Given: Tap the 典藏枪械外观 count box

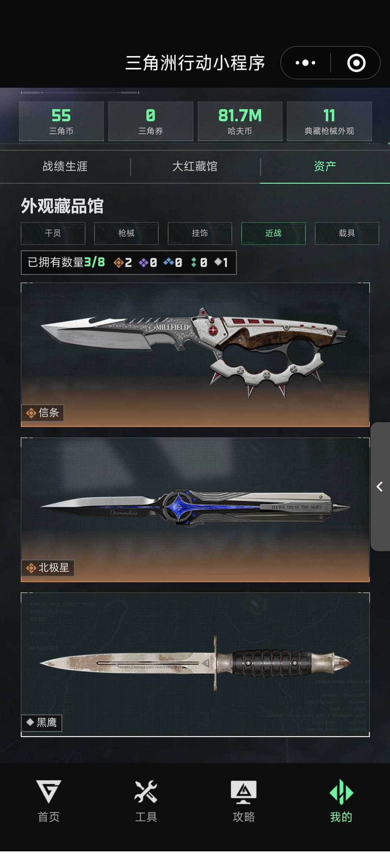Looking at the screenshot, I should [x=329, y=121].
